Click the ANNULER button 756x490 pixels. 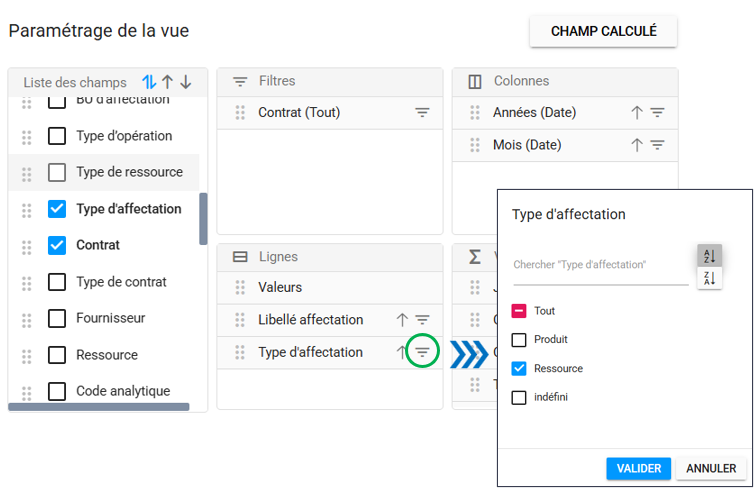712,468
